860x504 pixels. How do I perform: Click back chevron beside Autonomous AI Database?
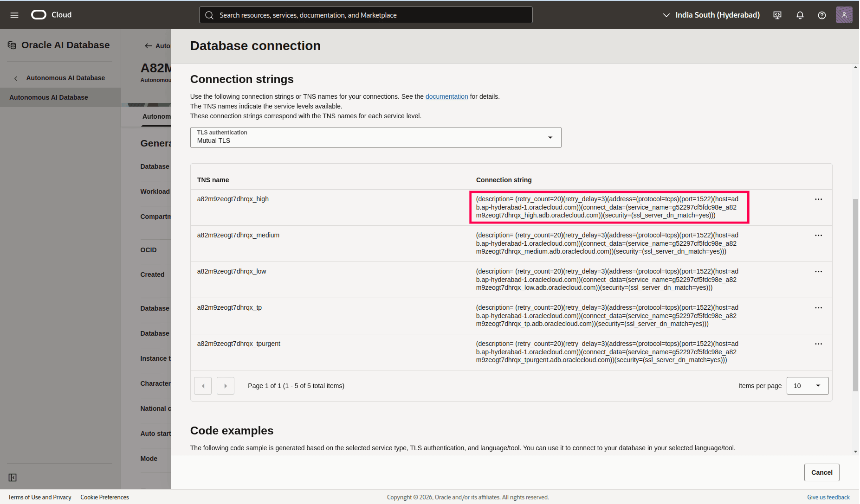16,78
